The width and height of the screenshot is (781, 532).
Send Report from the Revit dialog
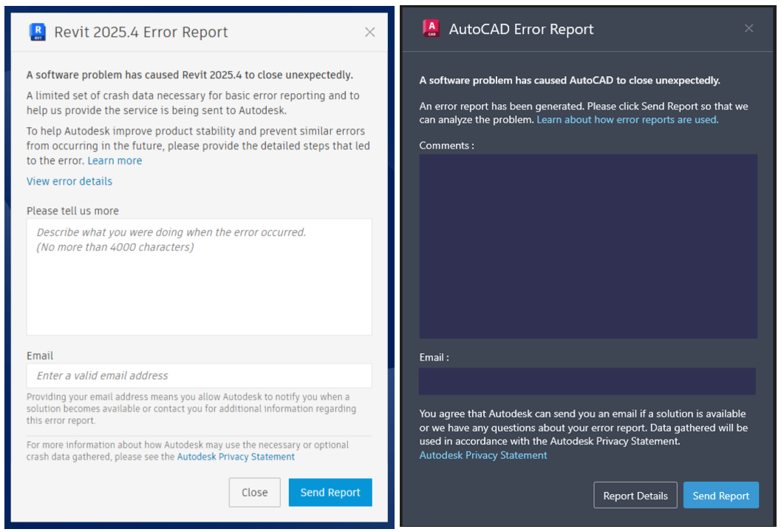tap(330, 493)
